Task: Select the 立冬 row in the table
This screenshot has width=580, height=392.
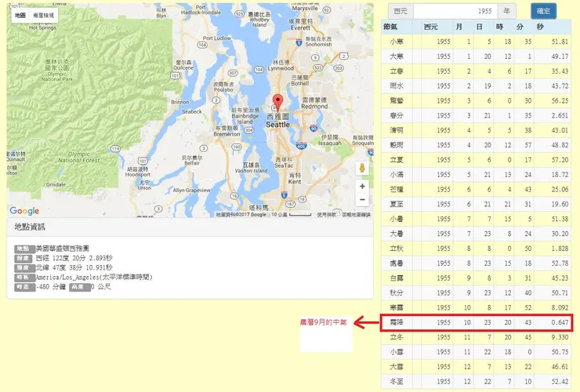Action: (476, 337)
